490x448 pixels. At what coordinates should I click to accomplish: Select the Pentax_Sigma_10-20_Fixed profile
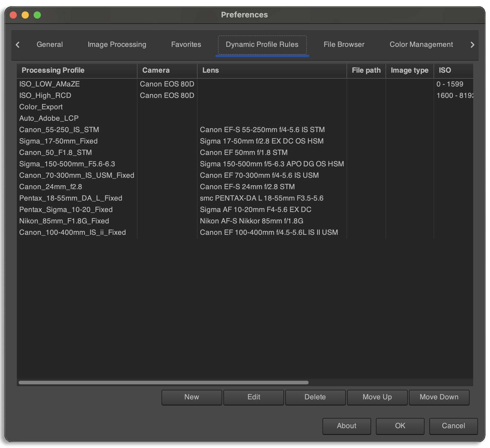[66, 210]
